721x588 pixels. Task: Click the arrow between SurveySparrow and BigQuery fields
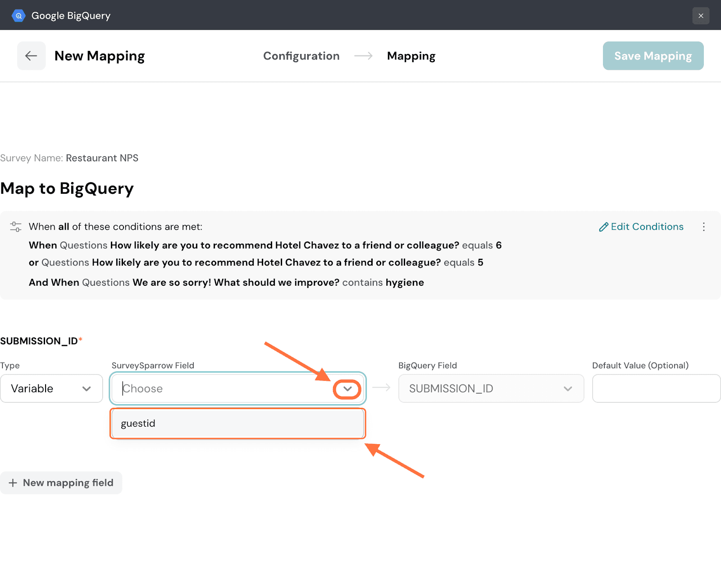tap(381, 388)
